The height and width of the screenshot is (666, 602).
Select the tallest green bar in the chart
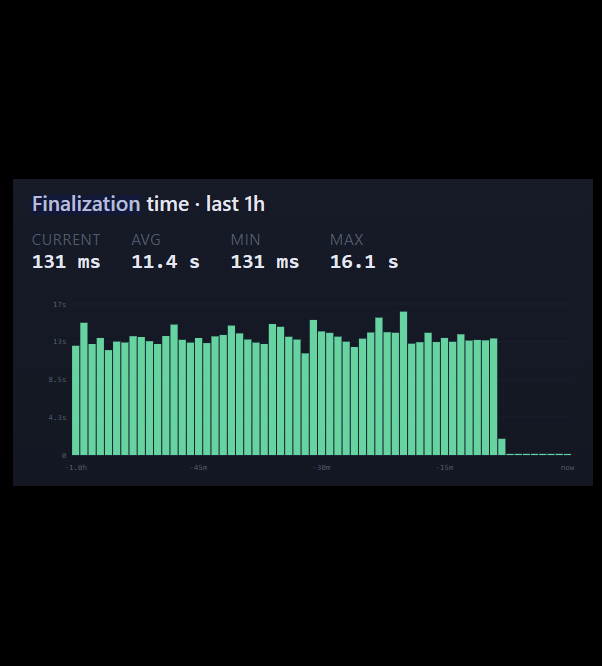[404, 384]
